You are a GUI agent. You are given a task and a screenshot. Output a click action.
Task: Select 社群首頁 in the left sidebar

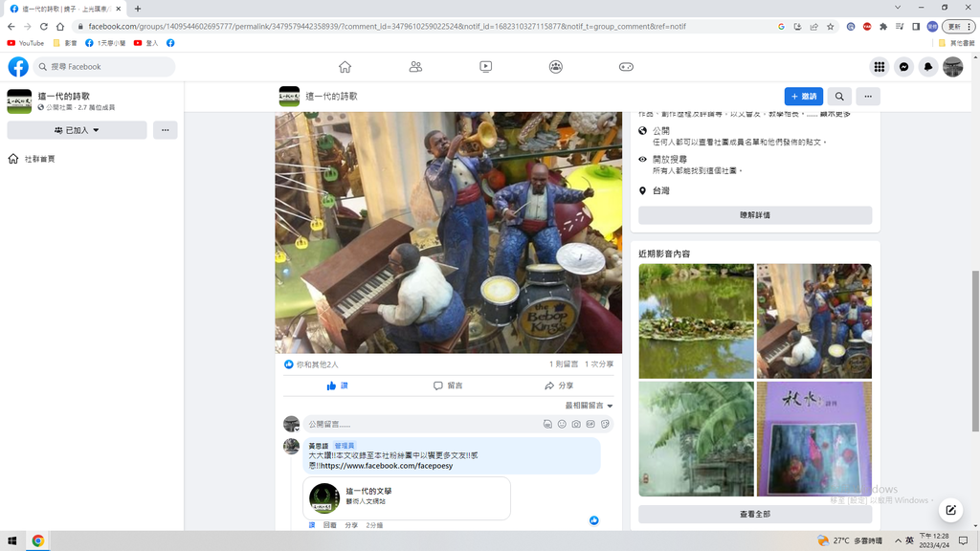click(39, 159)
